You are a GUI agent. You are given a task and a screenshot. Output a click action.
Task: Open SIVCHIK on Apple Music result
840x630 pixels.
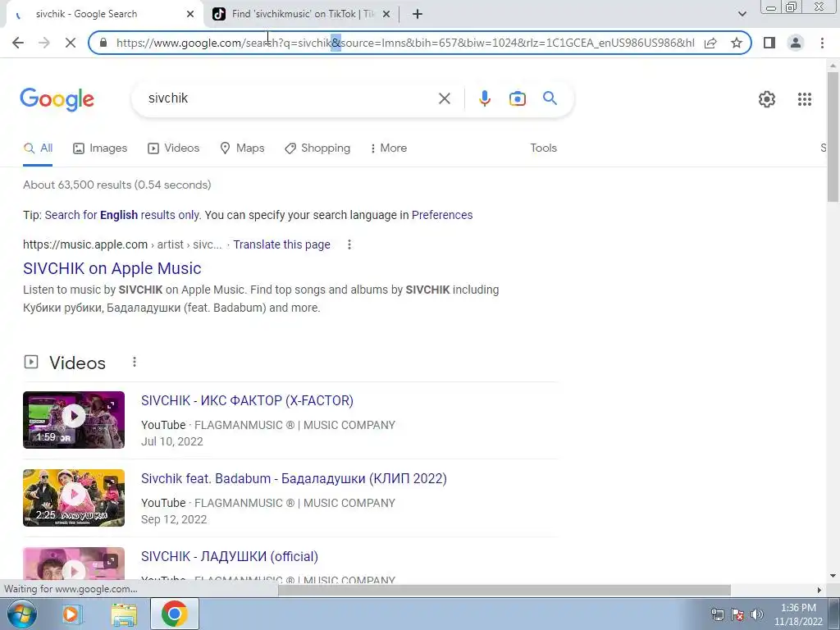pyautogui.click(x=112, y=268)
